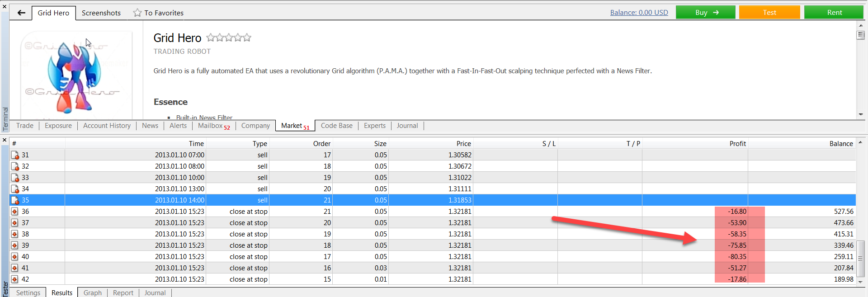Screen dimensions: 868x297
Task: Click the sell order icon in row 32
Action: [15, 166]
